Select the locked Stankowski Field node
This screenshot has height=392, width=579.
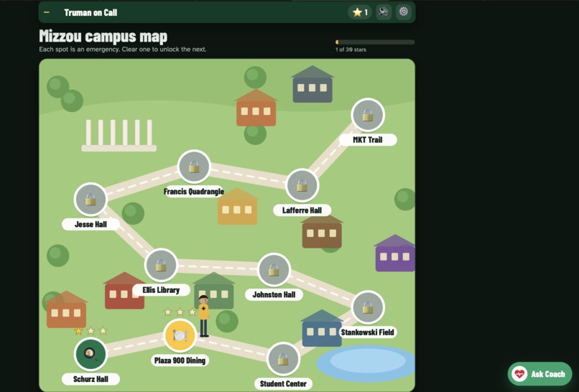tap(367, 307)
